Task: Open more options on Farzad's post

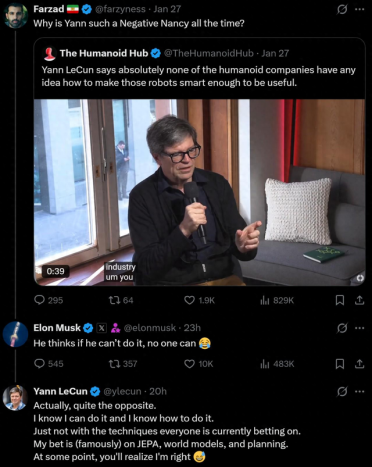Action: click(x=360, y=10)
